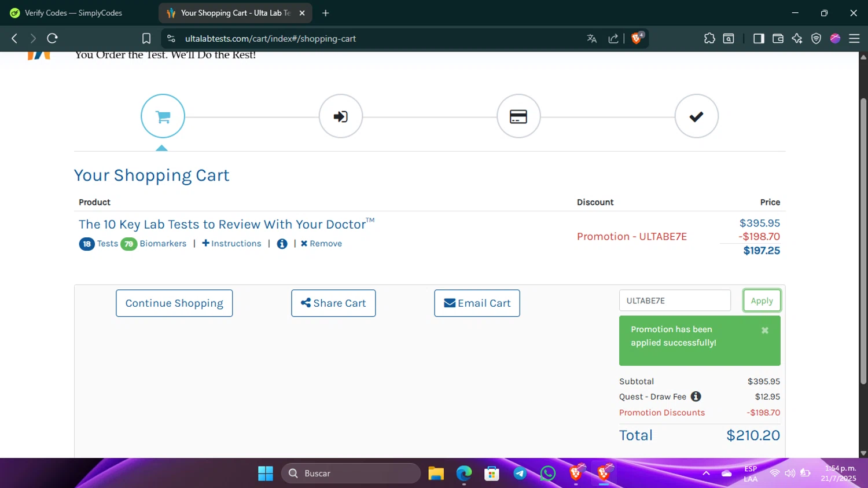Click the Total amount $210.20
Screen dimensions: 868x488
point(753,435)
